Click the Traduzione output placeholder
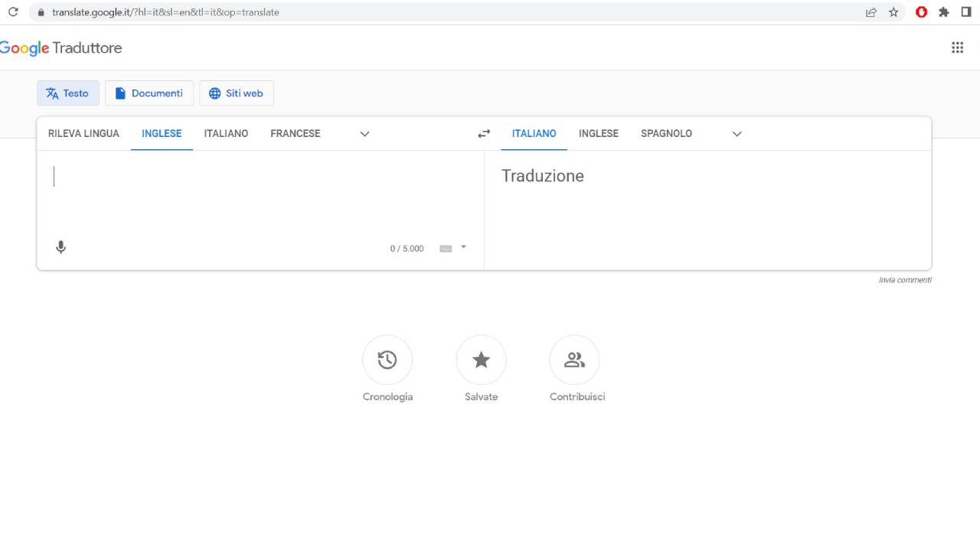 (543, 176)
